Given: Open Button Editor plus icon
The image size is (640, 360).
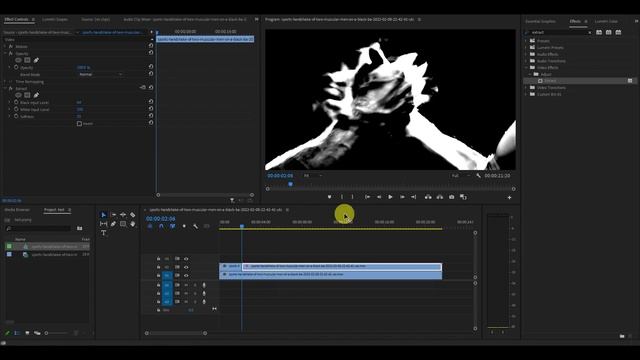Looking at the screenshot, I should [509, 198].
